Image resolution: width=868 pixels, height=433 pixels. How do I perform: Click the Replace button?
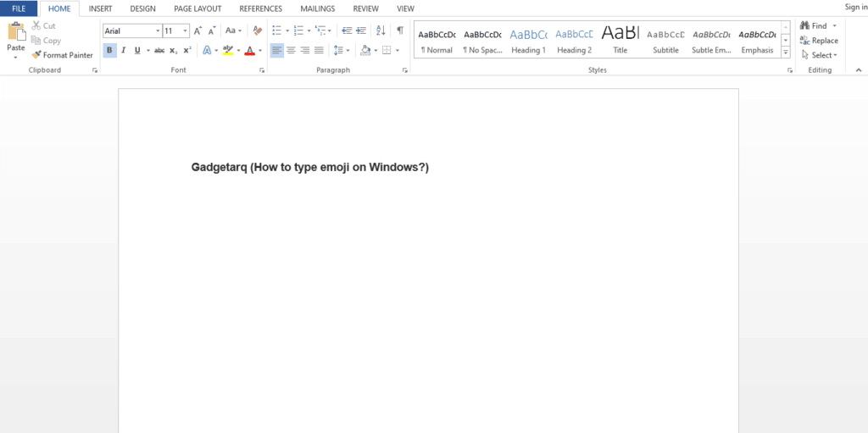pos(819,41)
